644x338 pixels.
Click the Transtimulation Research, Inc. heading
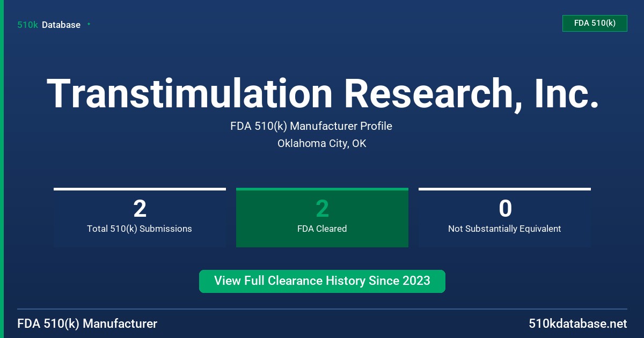pyautogui.click(x=323, y=94)
